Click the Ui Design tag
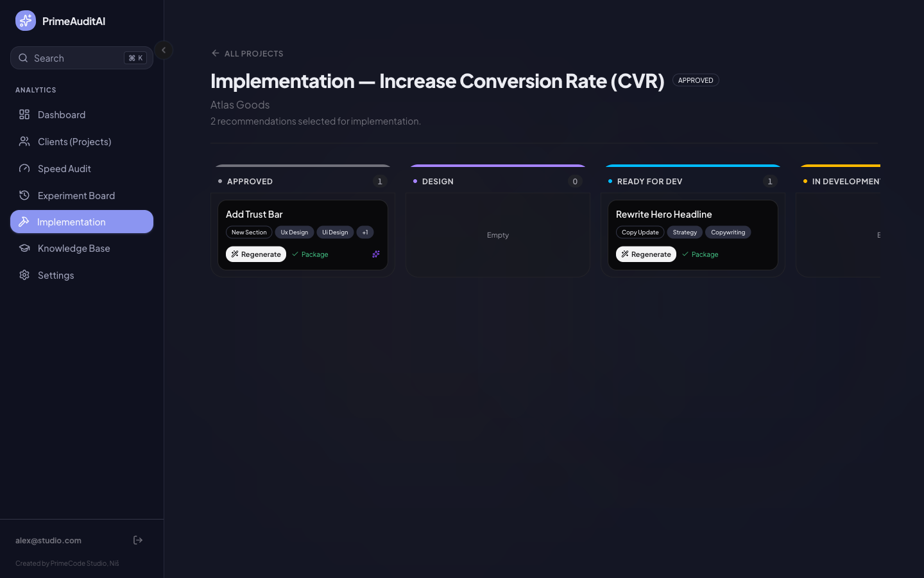 click(x=335, y=232)
